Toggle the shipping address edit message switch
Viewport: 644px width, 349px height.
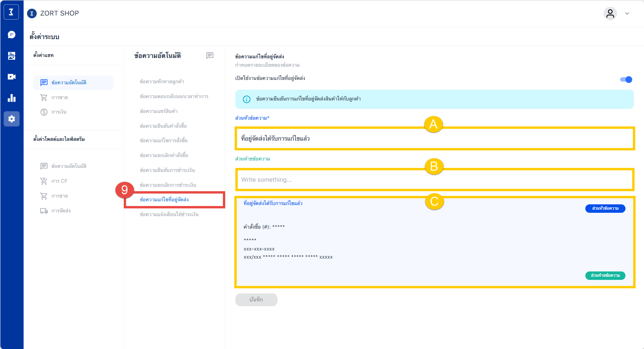pyautogui.click(x=626, y=80)
